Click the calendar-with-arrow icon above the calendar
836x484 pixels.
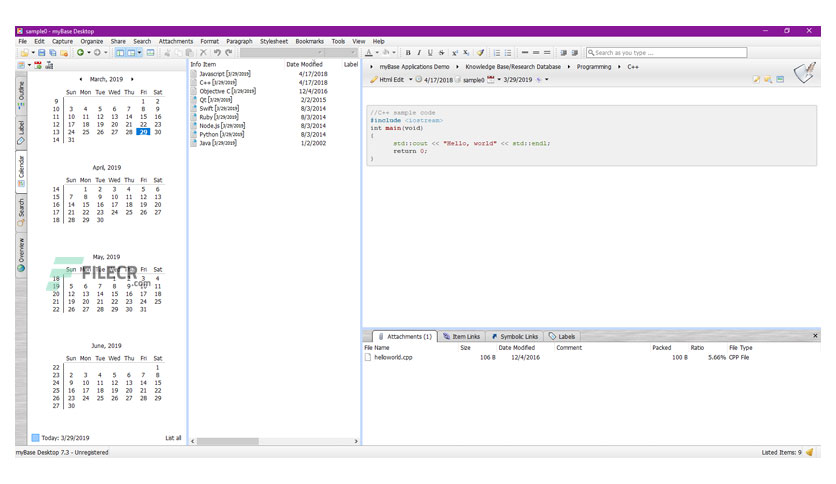pos(38,65)
